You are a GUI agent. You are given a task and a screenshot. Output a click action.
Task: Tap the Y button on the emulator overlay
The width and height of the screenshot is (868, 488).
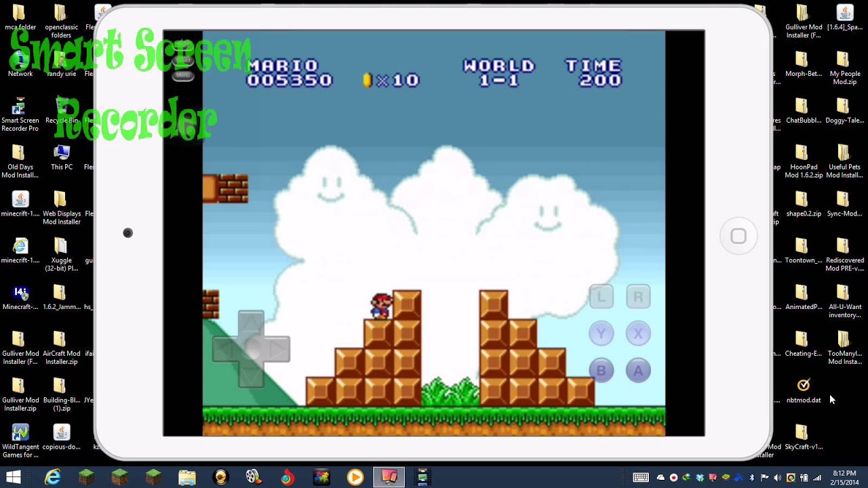[601, 333]
